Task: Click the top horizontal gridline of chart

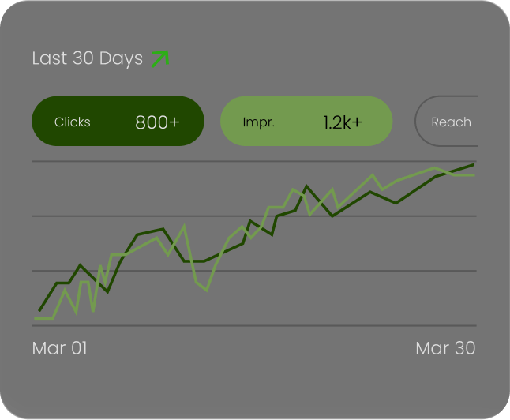Action: 254,161
